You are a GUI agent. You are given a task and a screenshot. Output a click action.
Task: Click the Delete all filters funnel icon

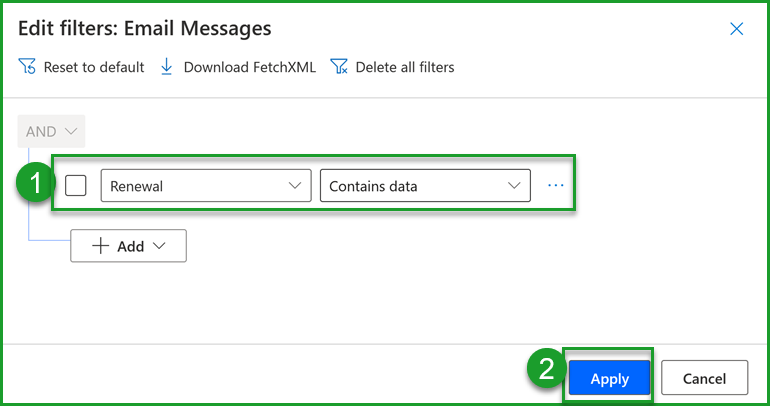339,67
